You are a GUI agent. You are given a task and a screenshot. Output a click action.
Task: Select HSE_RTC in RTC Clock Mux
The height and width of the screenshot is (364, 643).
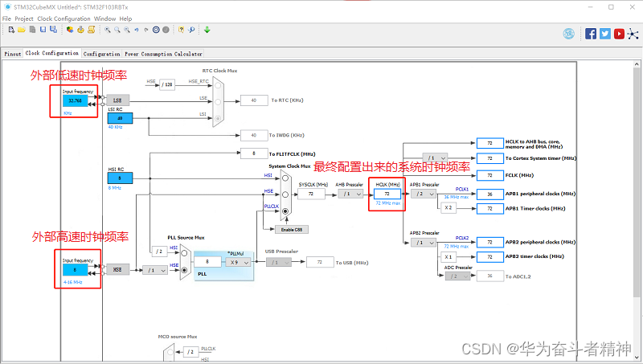coord(218,85)
